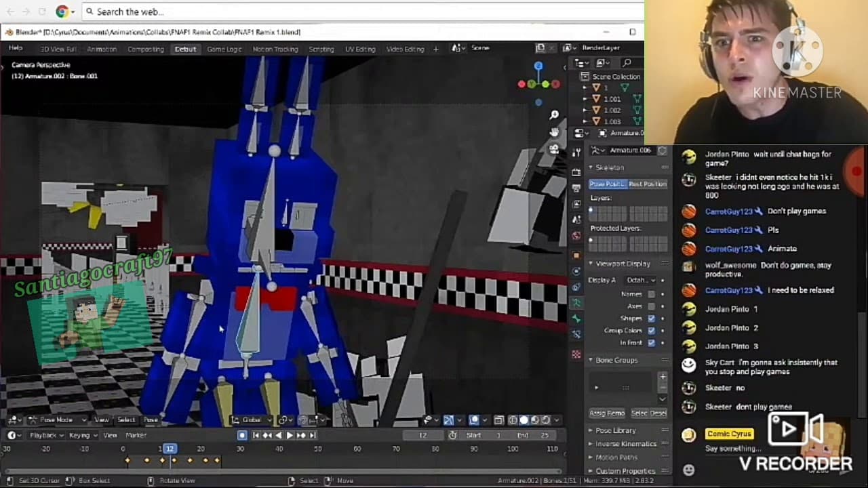Open the Output properties tab icon

click(577, 188)
